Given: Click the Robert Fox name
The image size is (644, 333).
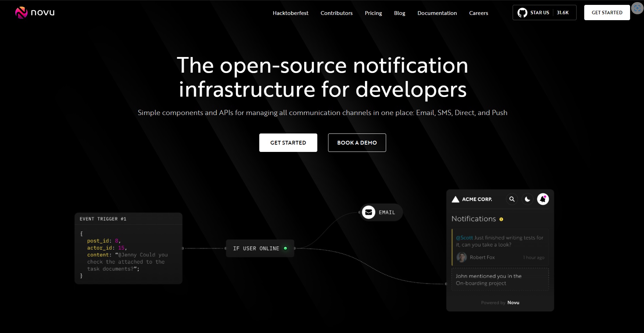Looking at the screenshot, I should pos(482,257).
